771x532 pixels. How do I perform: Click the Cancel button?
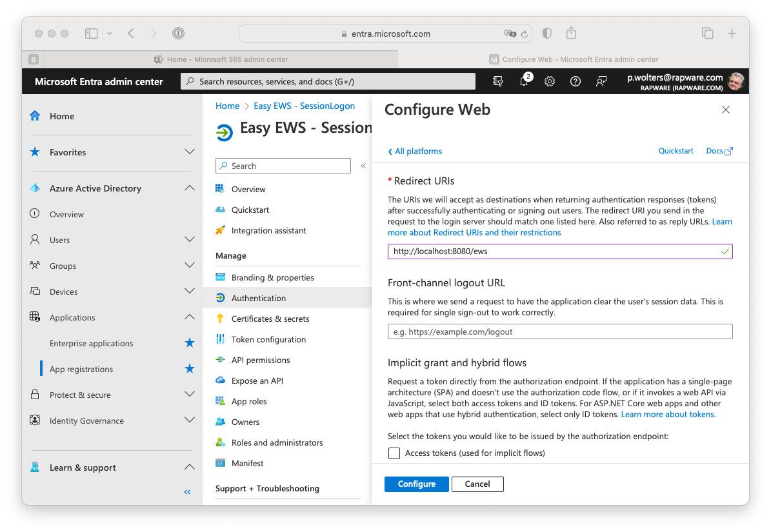point(477,484)
